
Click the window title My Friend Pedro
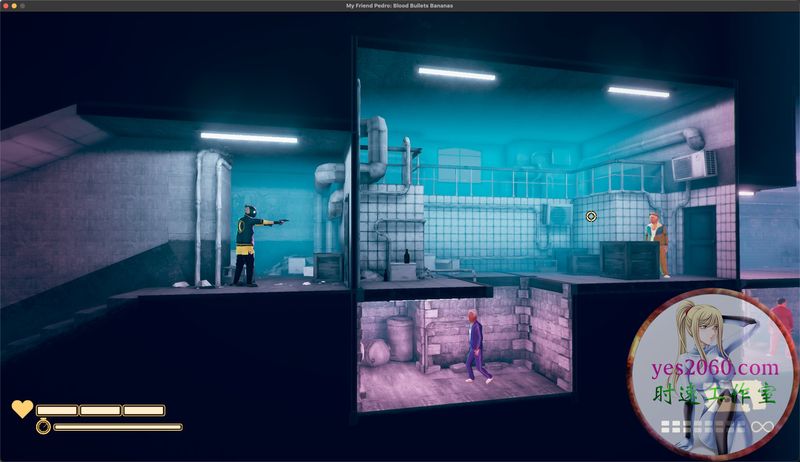pyautogui.click(x=400, y=6)
